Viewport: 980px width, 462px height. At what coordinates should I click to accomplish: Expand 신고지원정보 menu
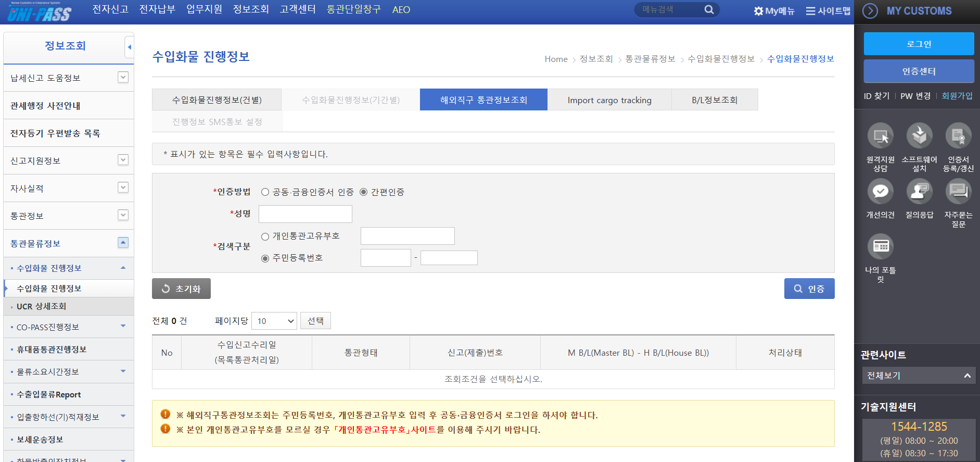(x=123, y=160)
